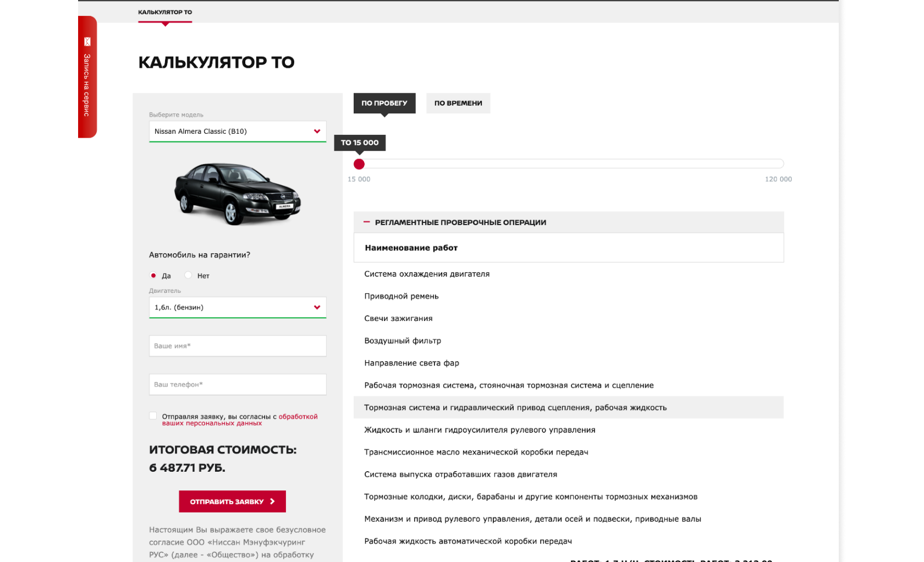Click the 15 000 slider start label
Screen dimensions: 924x562
click(x=359, y=179)
